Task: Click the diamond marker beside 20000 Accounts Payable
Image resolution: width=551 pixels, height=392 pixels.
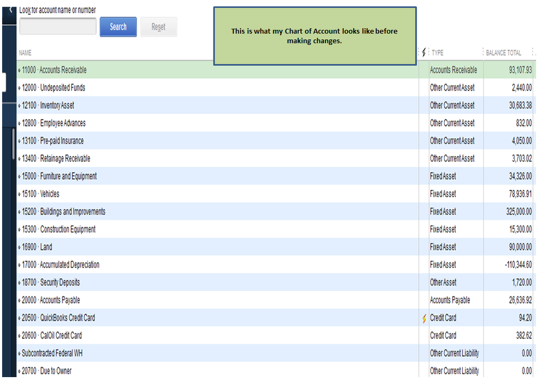Action: pyautogui.click(x=19, y=300)
